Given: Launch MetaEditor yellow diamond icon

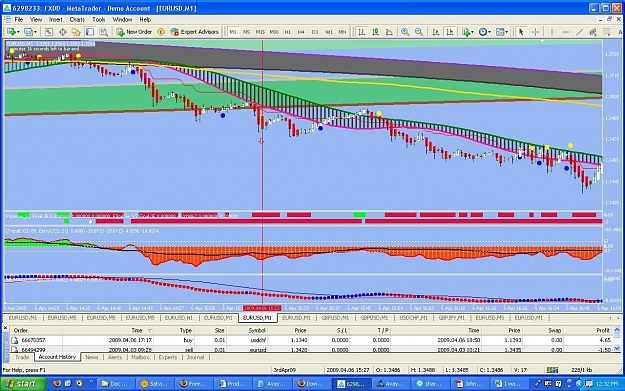Looking at the screenshot, I should 161,32.
